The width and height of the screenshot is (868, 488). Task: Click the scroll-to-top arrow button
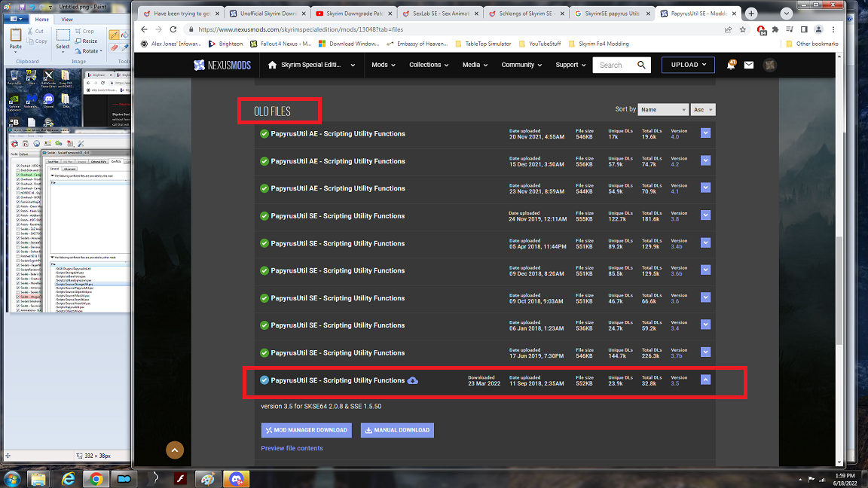[174, 450]
